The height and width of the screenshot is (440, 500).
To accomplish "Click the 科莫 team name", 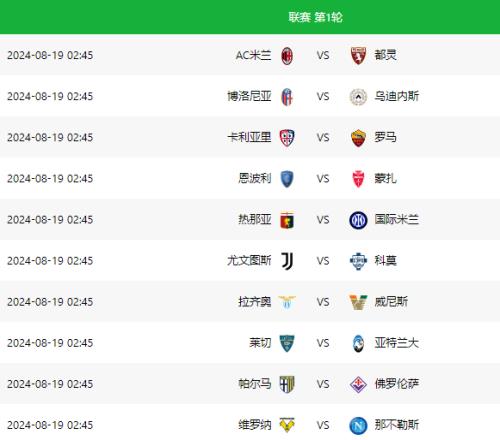I will click(385, 261).
